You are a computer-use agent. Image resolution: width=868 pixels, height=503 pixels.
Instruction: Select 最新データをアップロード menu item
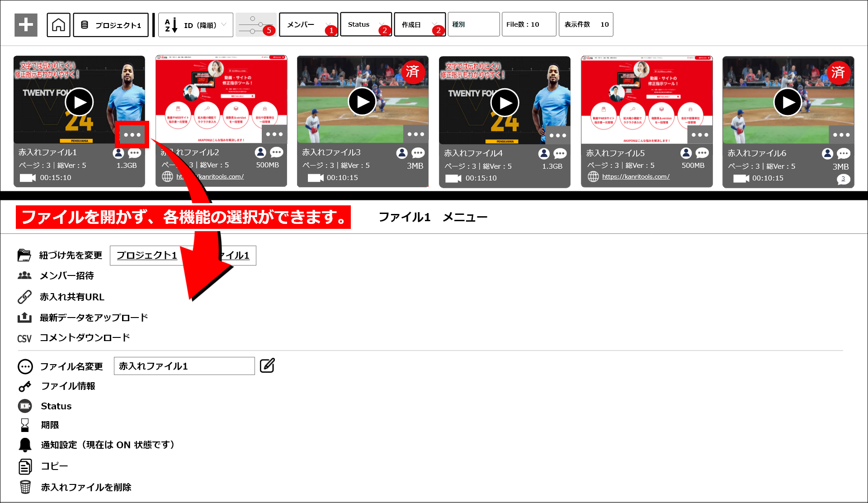tap(94, 318)
